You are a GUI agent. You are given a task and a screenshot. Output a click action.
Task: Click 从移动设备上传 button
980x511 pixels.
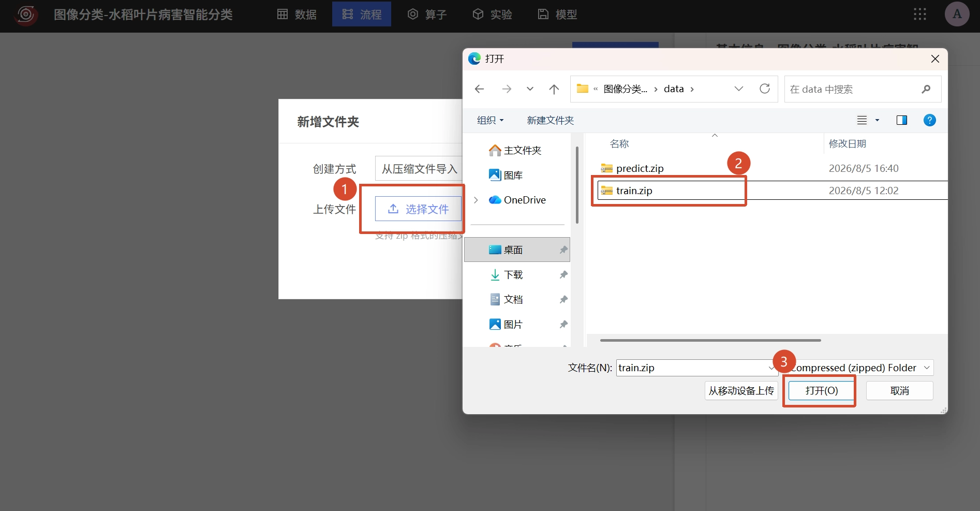pyautogui.click(x=741, y=390)
